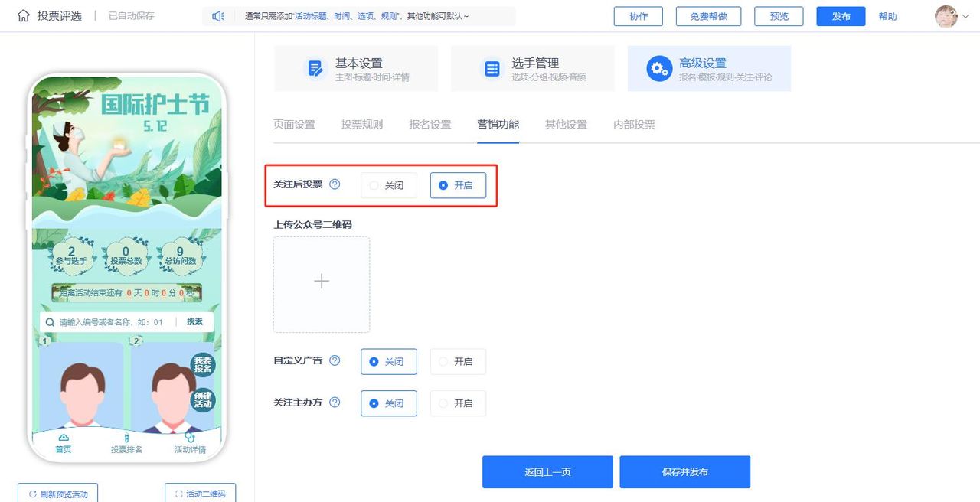The width and height of the screenshot is (980, 502).
Task: Click the 预览 button in the top bar
Action: tap(778, 16)
